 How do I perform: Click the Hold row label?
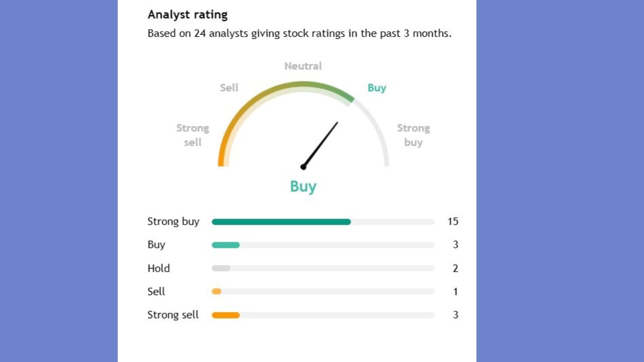pyautogui.click(x=158, y=268)
